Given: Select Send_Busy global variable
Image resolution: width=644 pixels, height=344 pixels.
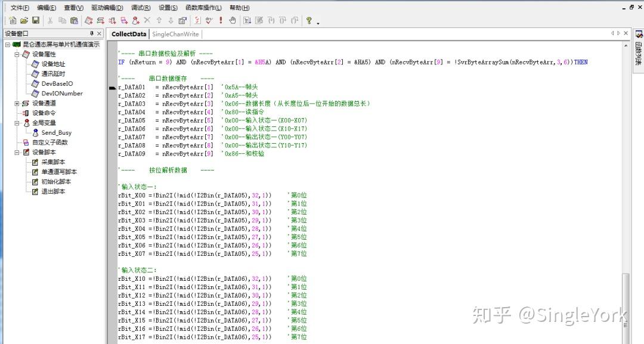Looking at the screenshot, I should pos(56,132).
